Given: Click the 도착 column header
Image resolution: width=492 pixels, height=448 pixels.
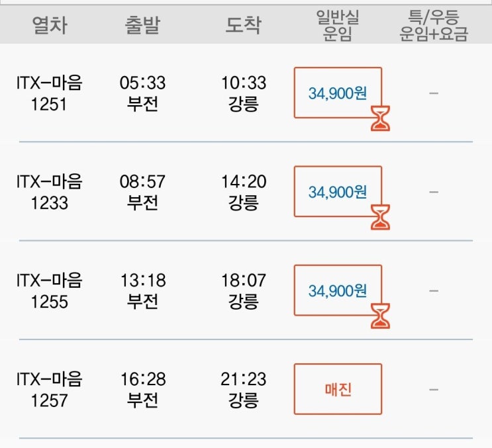Looking at the screenshot, I should (243, 26).
